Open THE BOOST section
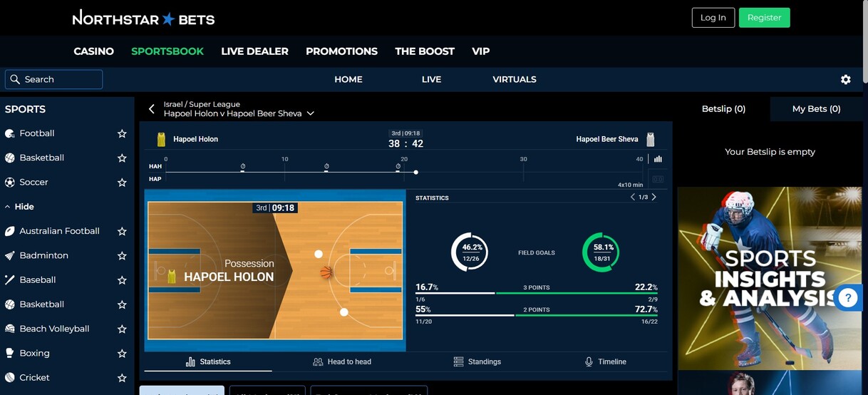Viewport: 868px width, 395px height. tap(425, 51)
